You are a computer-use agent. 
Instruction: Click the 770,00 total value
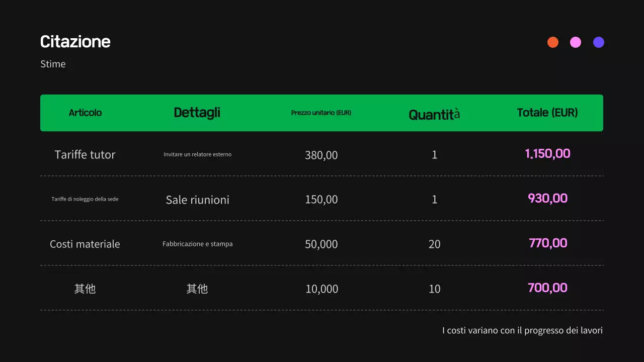tap(547, 243)
